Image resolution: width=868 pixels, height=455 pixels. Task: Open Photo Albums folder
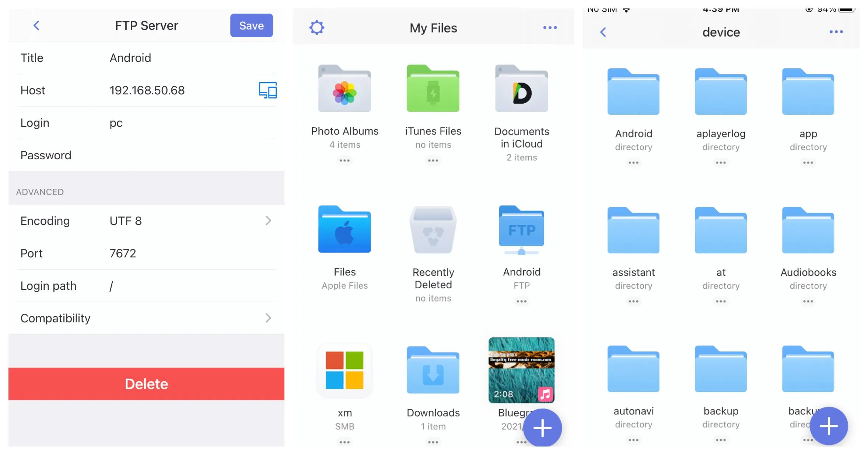[x=344, y=88]
